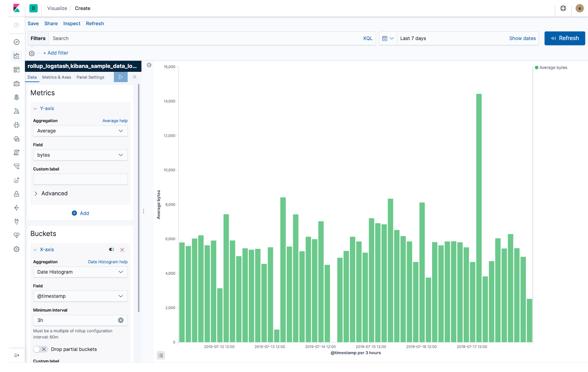The width and height of the screenshot is (588, 372).
Task: Open Management via the gear icon
Action: click(x=16, y=249)
